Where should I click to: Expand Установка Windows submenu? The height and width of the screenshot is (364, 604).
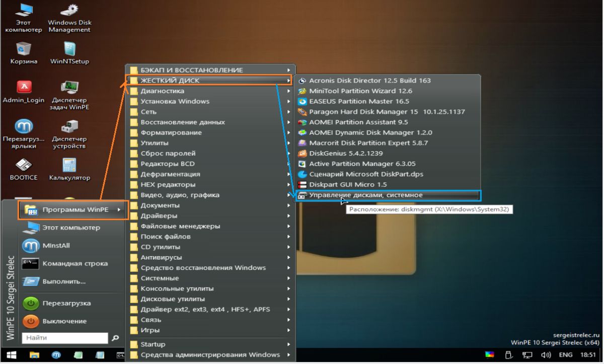coord(209,101)
